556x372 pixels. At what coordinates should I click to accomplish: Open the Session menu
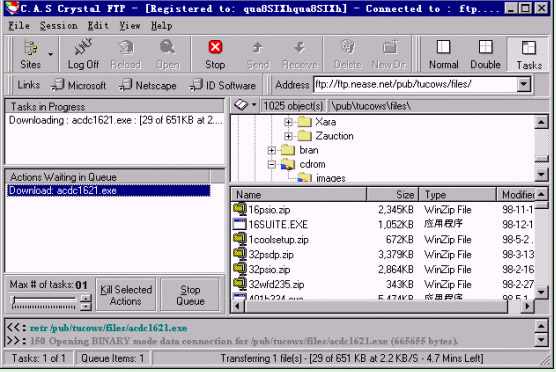click(x=59, y=26)
